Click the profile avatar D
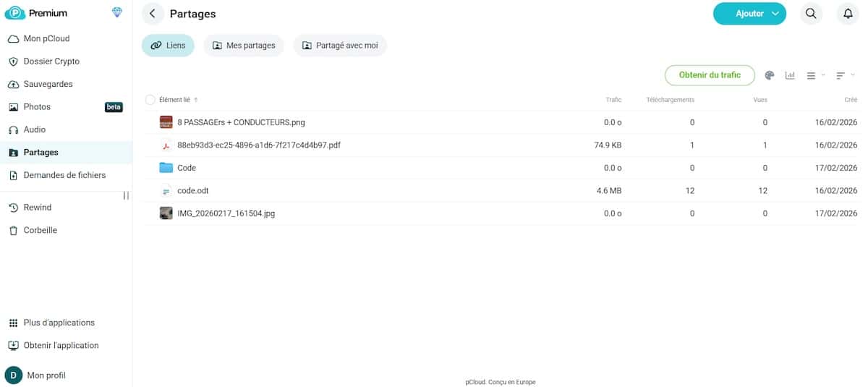Image resolution: width=868 pixels, height=387 pixels. (14, 375)
